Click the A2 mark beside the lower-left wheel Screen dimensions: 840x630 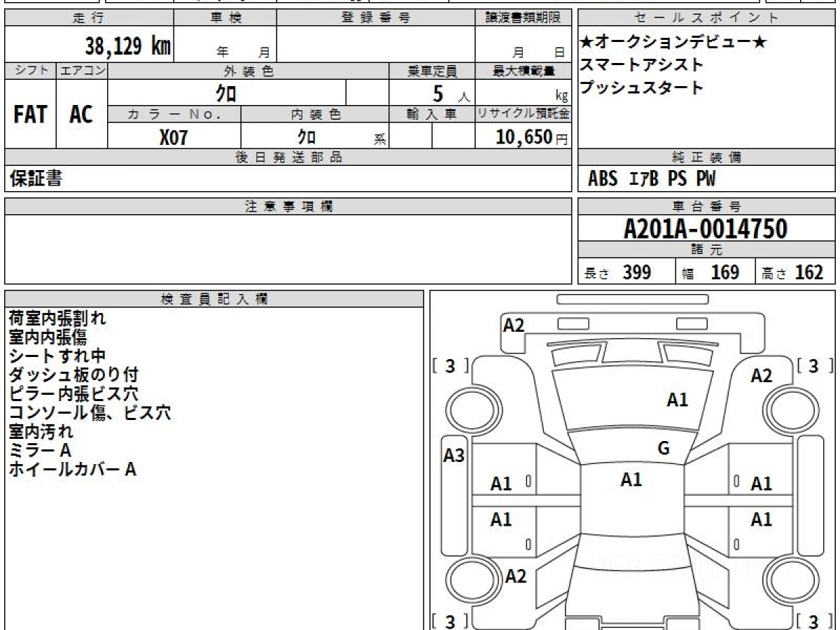pos(515,576)
